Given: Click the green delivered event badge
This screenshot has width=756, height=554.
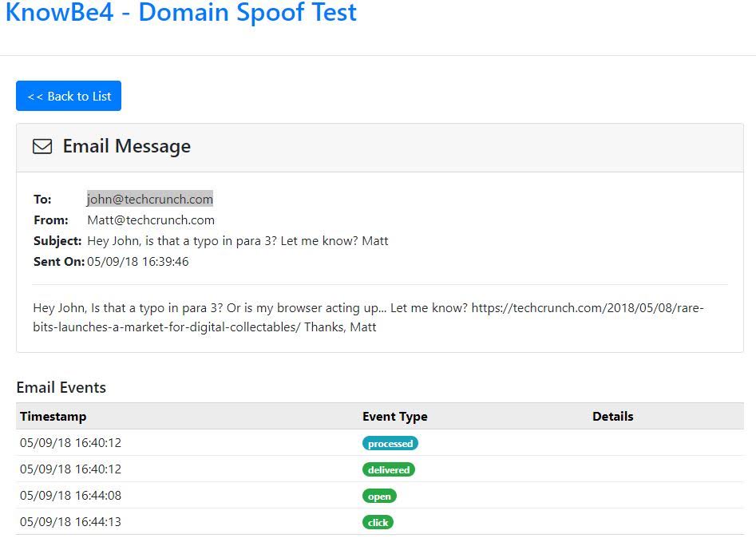Looking at the screenshot, I should 389,469.
